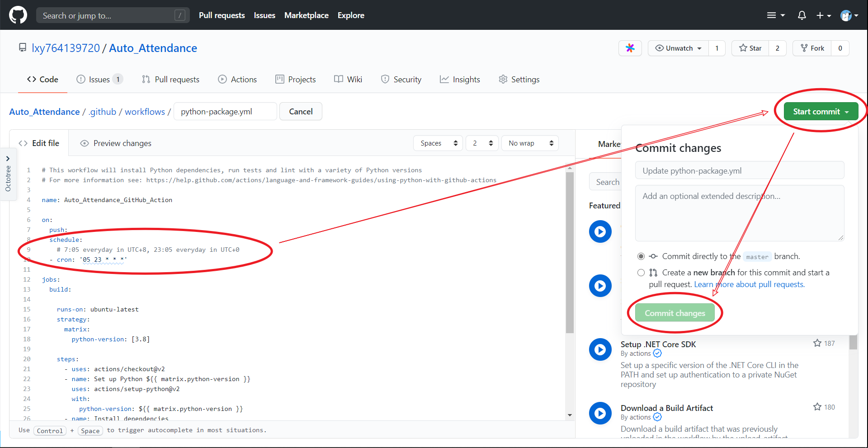The height and width of the screenshot is (448, 868).
Task: Open the Insights tab
Action: pyautogui.click(x=460, y=80)
